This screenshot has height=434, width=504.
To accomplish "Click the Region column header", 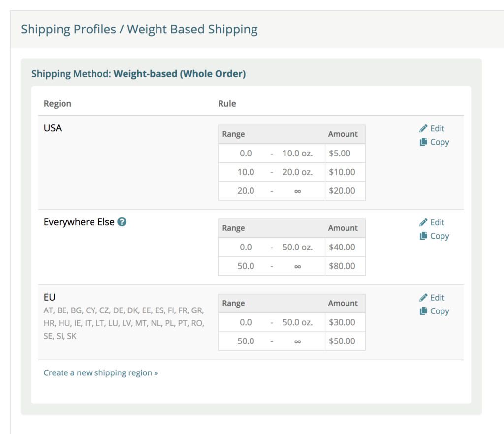I will click(58, 104).
